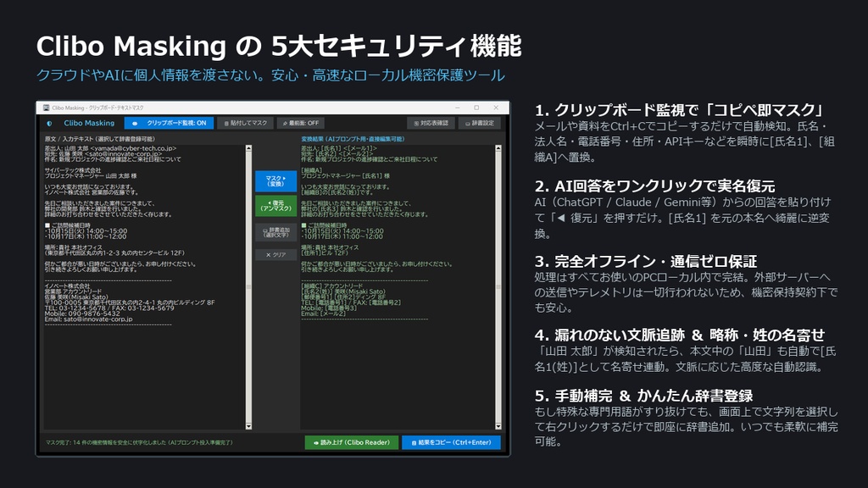Click the 変換結果 (AIプロンプト用) pane heading
This screenshot has width=868, height=488.
pos(353,139)
